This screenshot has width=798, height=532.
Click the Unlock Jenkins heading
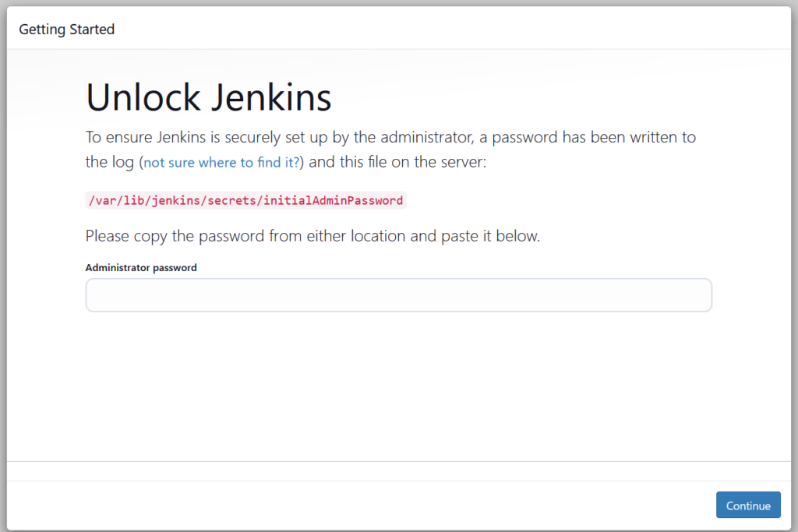click(209, 97)
